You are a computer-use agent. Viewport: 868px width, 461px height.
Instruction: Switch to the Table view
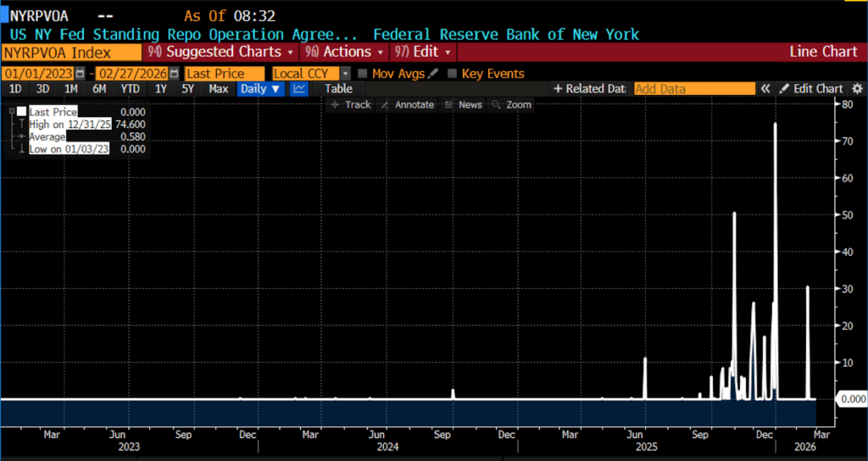click(338, 89)
